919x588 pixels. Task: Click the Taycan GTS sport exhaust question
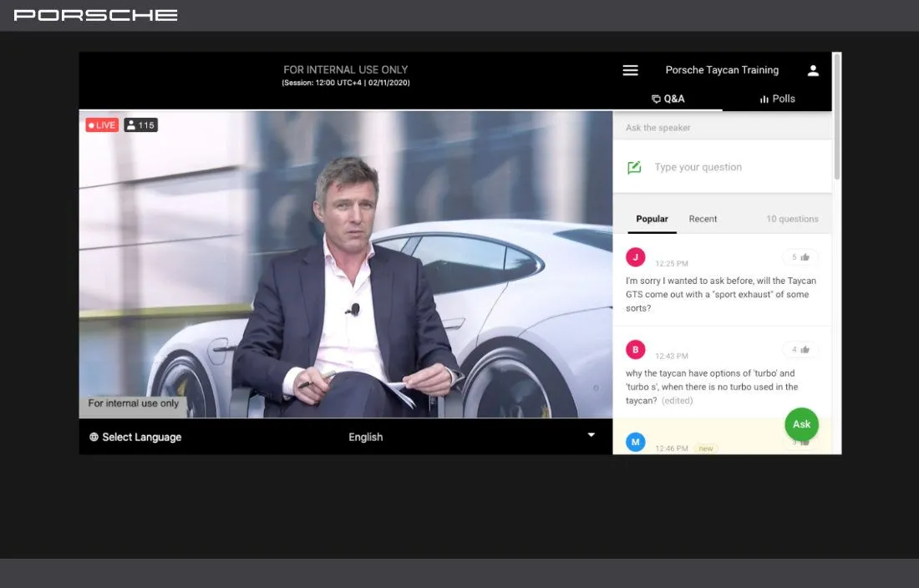click(x=721, y=295)
